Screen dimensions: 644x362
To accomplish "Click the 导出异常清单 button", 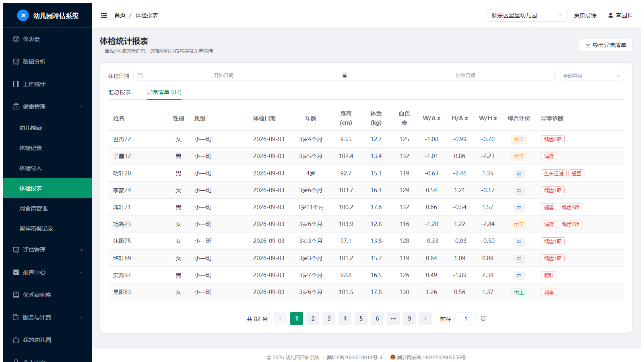I will pyautogui.click(x=606, y=45).
